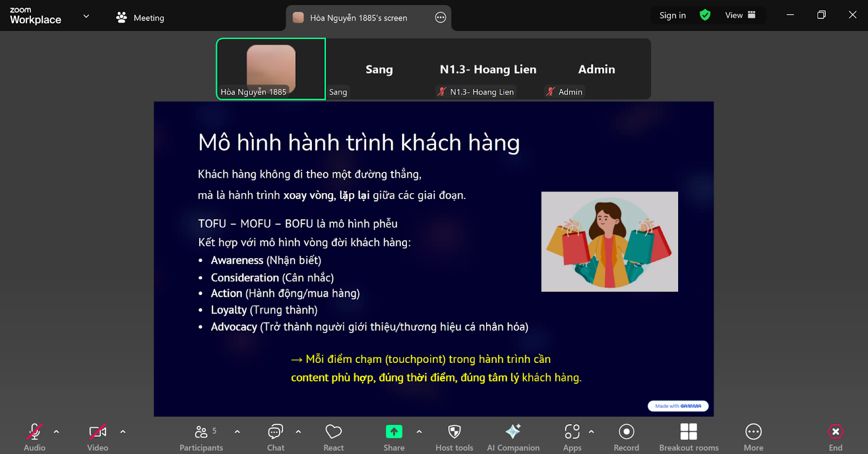The height and width of the screenshot is (454, 868).
Task: Click the green Share screen icon
Action: point(394,432)
